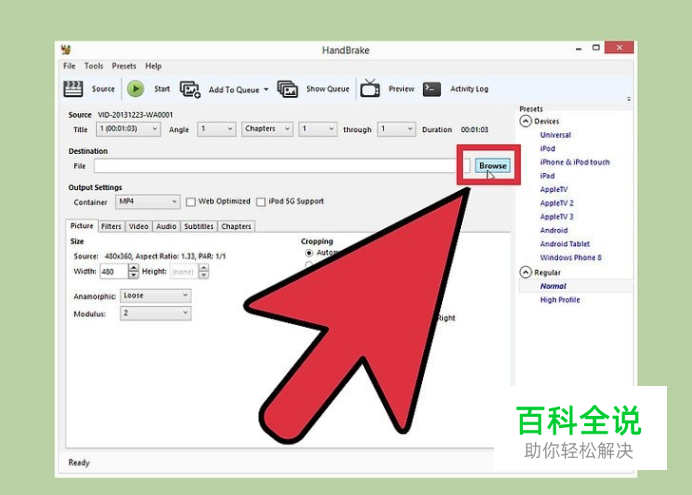Click the Height (none) field
This screenshot has height=495, width=692.
coord(184,271)
